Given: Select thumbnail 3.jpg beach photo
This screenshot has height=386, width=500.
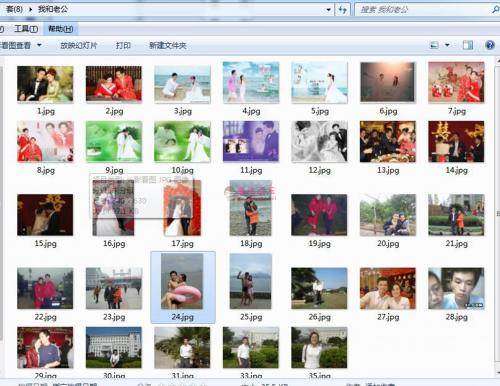Looking at the screenshot, I should [x=182, y=84].
